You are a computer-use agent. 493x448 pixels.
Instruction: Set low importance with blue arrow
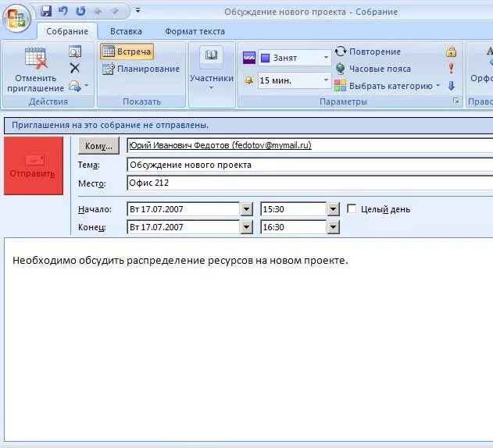coord(451,85)
